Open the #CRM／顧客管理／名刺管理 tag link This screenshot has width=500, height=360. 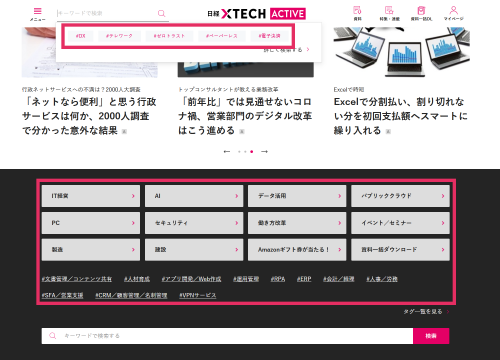point(131,295)
